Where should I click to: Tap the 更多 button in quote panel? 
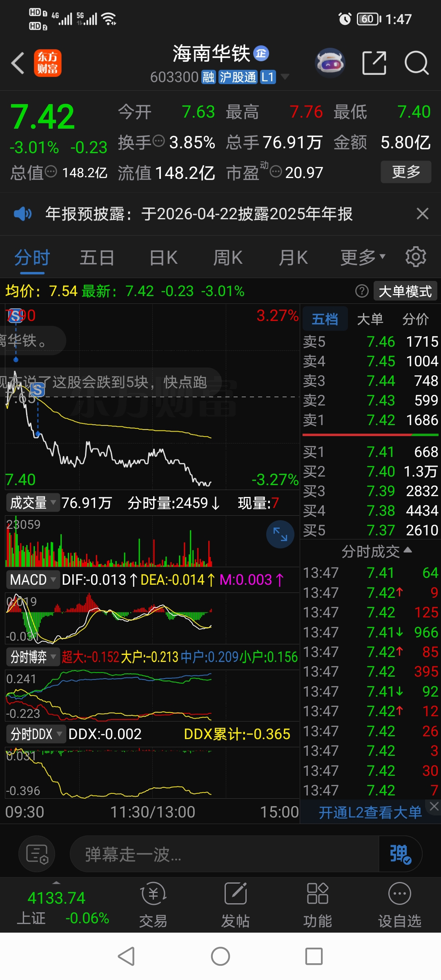click(x=406, y=172)
